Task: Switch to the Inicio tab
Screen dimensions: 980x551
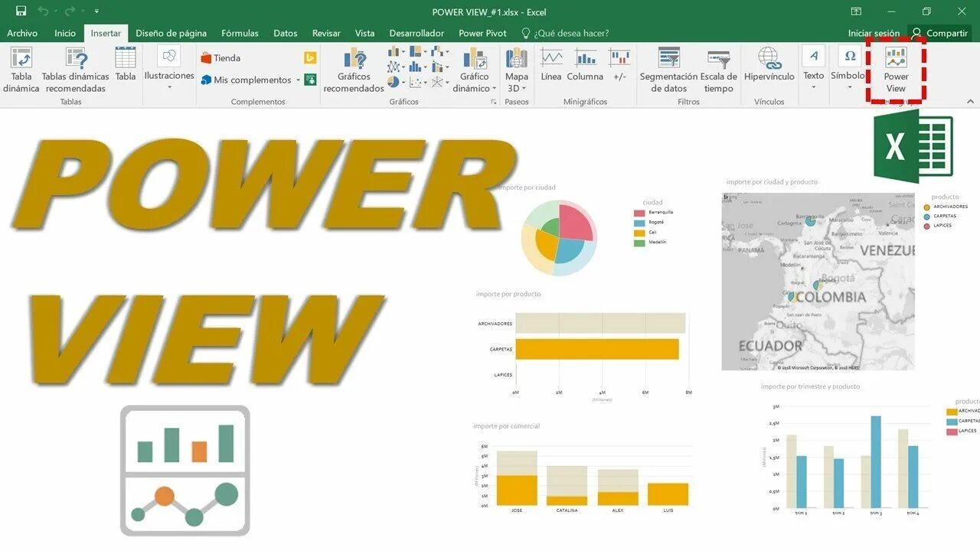Action: tap(65, 33)
